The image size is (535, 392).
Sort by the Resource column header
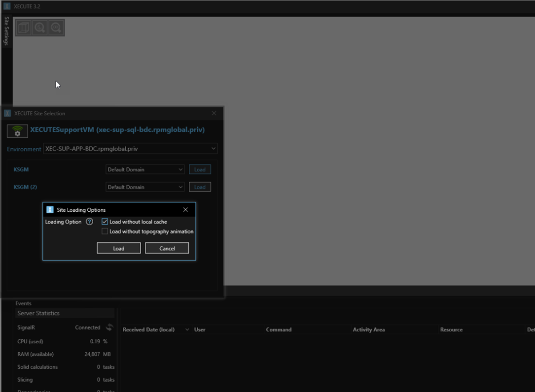point(451,329)
